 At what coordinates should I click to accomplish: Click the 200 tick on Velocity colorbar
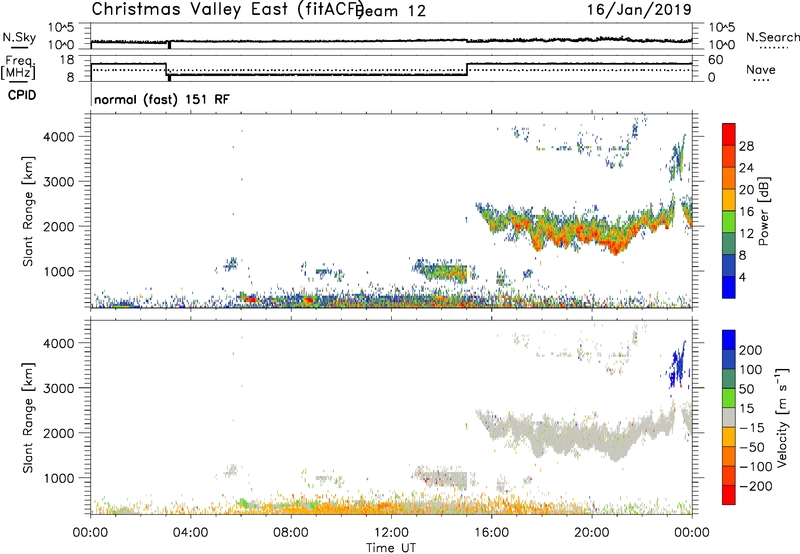(x=751, y=350)
